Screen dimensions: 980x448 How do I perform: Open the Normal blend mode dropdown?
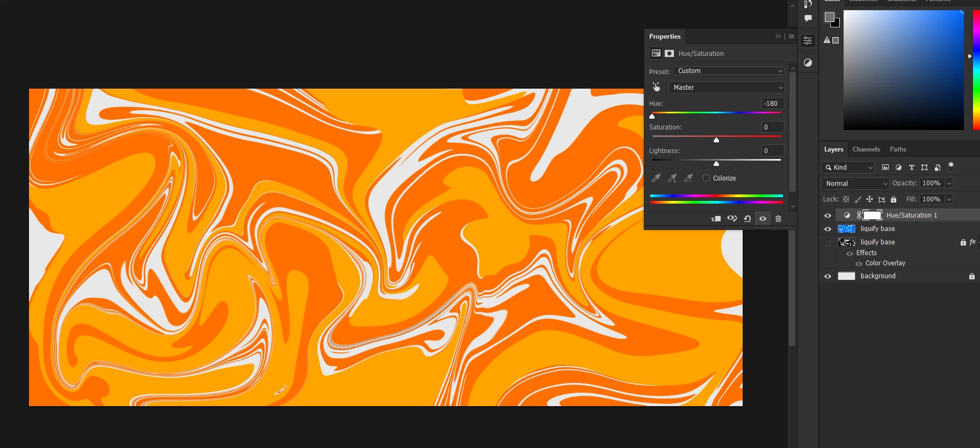(855, 183)
